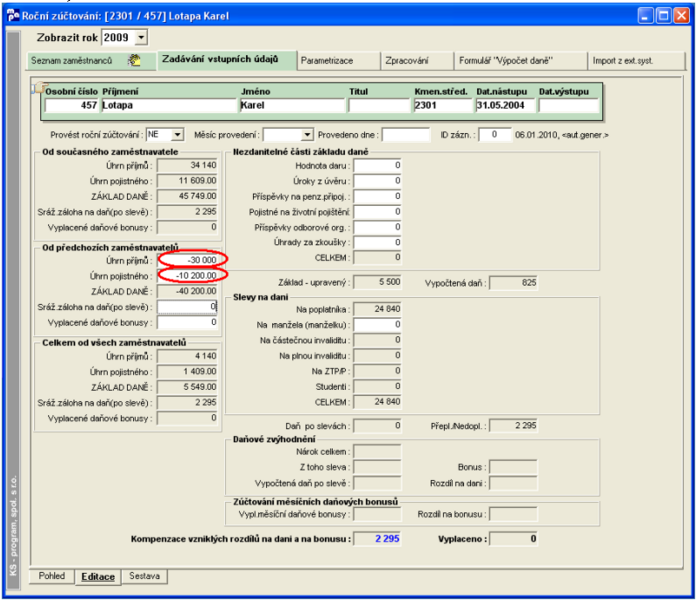Click the app icon in title bar
This screenshot has height=600, width=696.
point(13,16)
